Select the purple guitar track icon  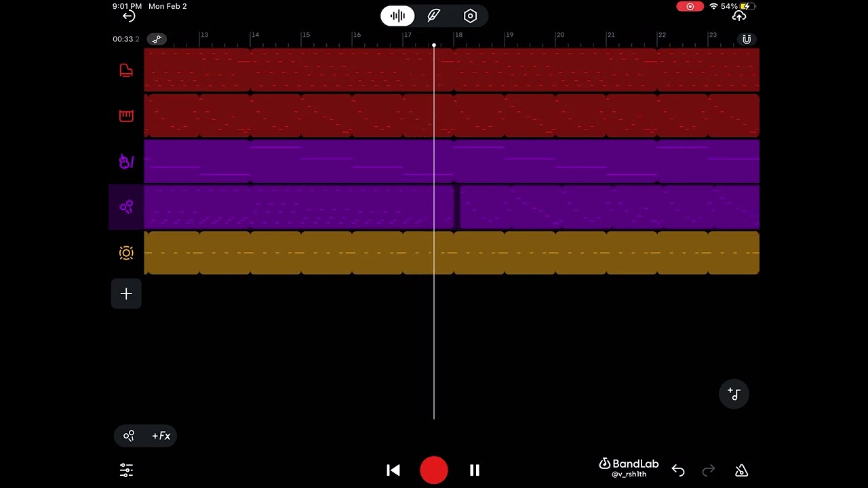[x=126, y=161]
